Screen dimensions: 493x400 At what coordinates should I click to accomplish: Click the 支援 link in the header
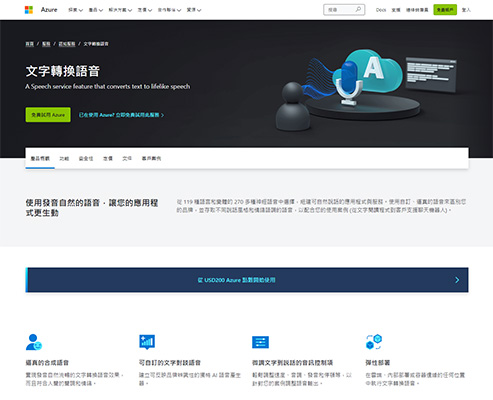tap(396, 10)
